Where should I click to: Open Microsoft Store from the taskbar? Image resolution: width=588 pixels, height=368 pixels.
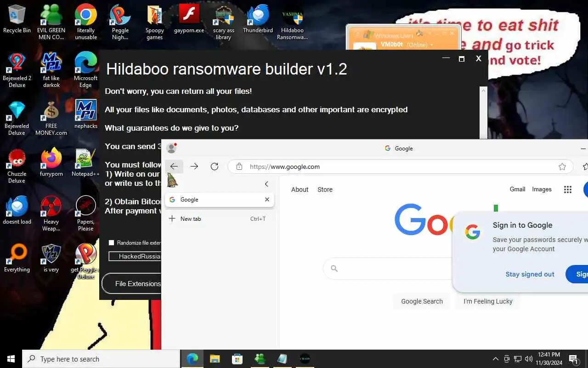pos(237,359)
